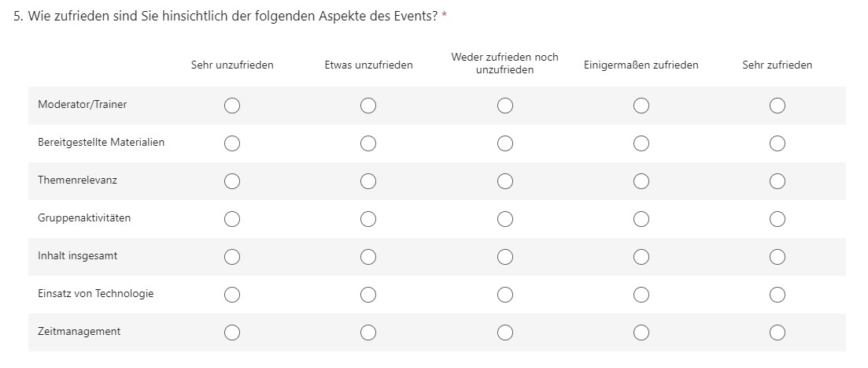Rate Gruppenaktivitäten as Einigermaßen zufrieden
The height and width of the screenshot is (368, 868).
point(641,219)
